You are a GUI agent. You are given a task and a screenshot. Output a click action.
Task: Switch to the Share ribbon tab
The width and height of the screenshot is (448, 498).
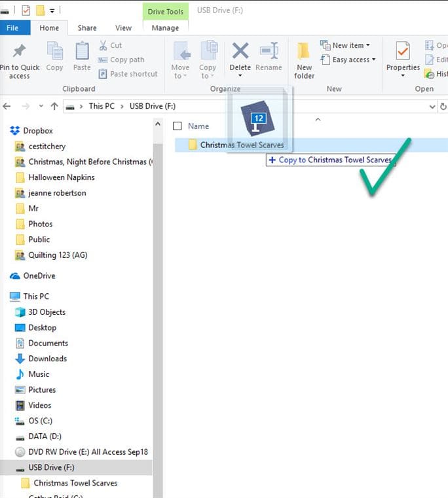[x=87, y=28]
